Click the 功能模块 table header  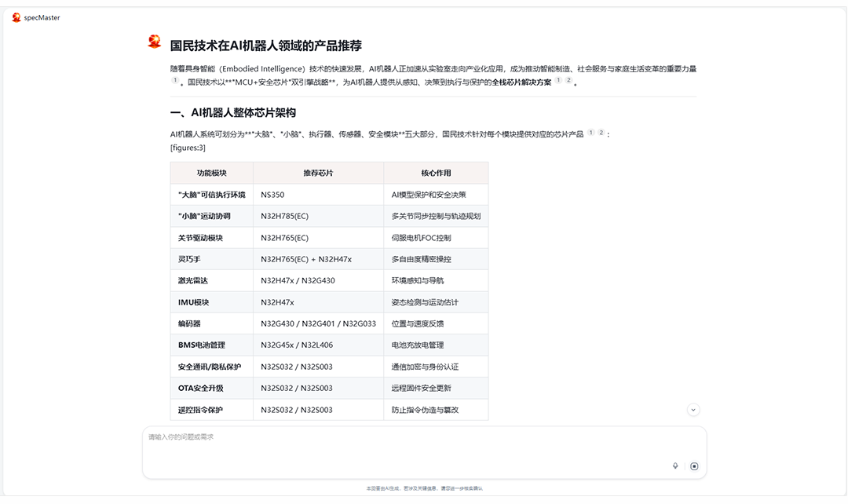211,173
